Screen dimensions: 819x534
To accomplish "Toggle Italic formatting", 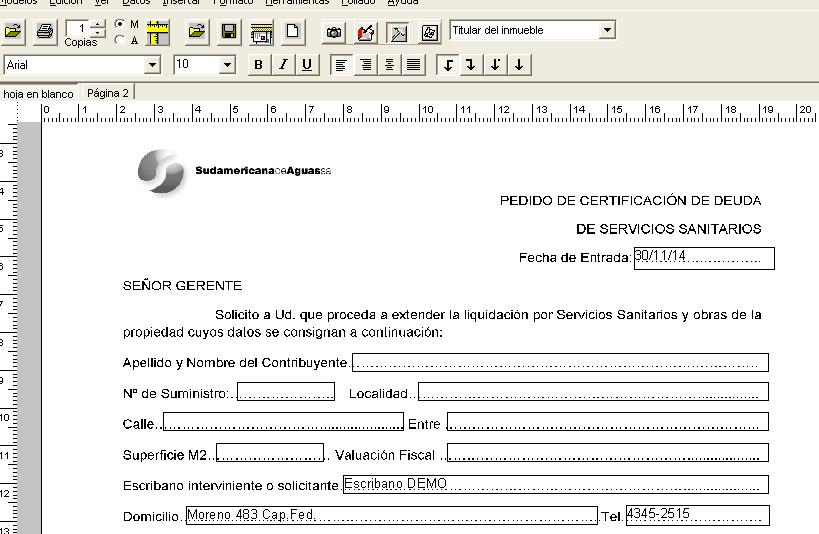I will [x=283, y=65].
